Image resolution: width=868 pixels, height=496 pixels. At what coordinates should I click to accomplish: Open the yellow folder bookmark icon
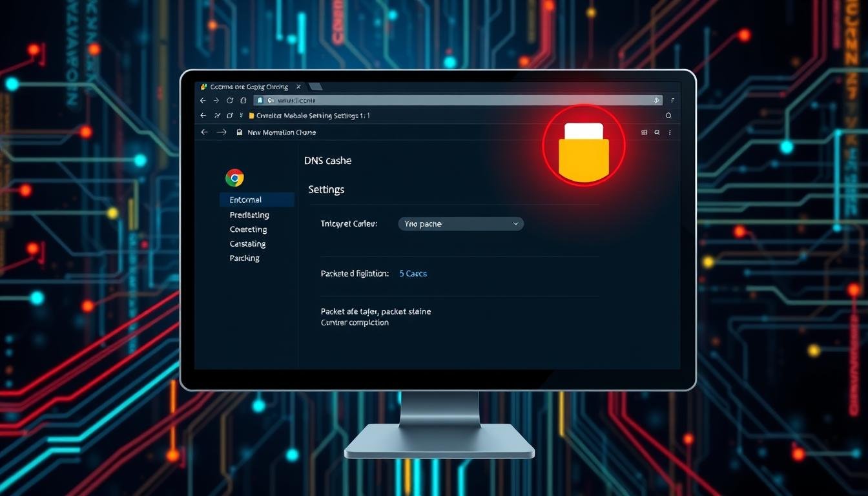(x=251, y=116)
